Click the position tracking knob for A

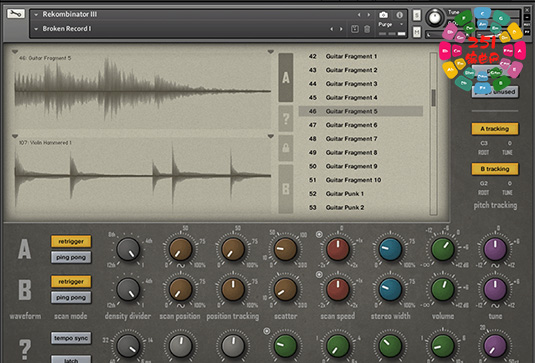(233, 249)
